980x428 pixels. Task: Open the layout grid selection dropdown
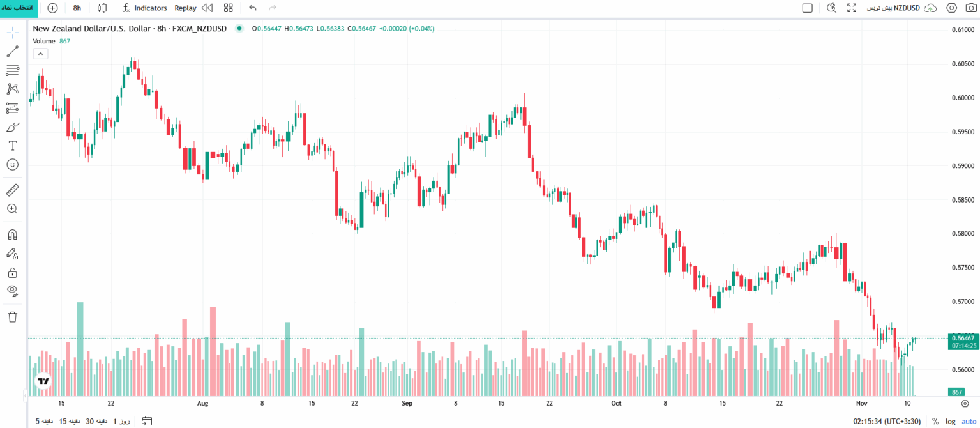pyautogui.click(x=229, y=8)
